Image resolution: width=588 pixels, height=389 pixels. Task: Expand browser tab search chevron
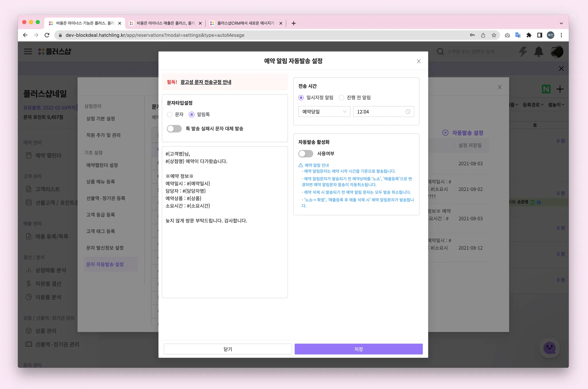point(561,23)
